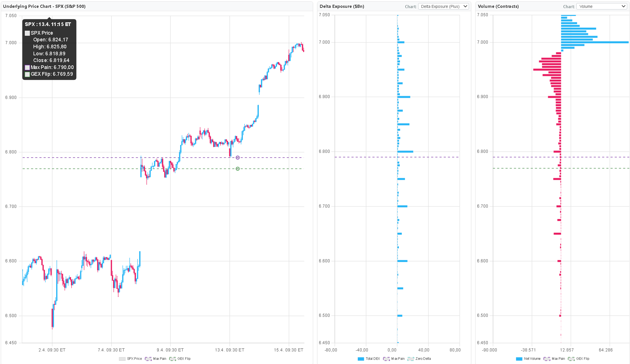Screen dimensions: 630x364
Task: Click the purple Max Pain circle marker
Action: (x=237, y=157)
